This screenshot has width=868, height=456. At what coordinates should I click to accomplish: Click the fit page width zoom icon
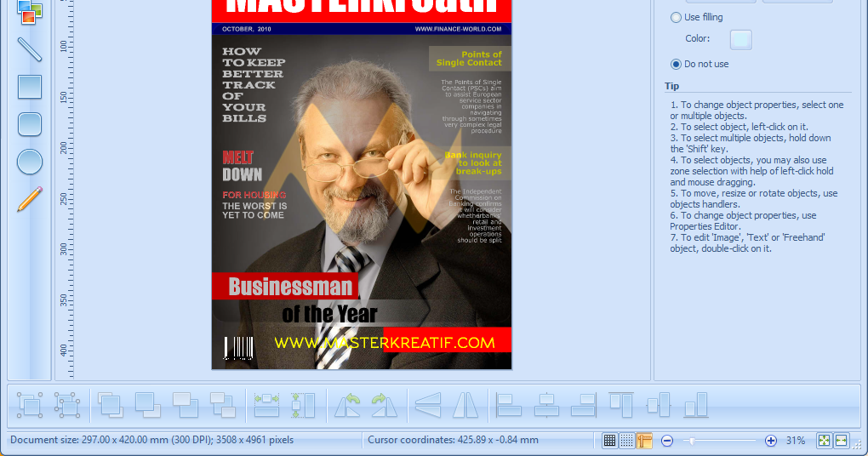point(841,441)
